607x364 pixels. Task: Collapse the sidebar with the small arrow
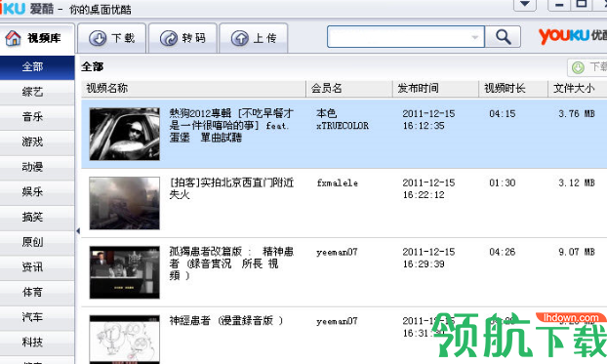pyautogui.click(x=78, y=230)
